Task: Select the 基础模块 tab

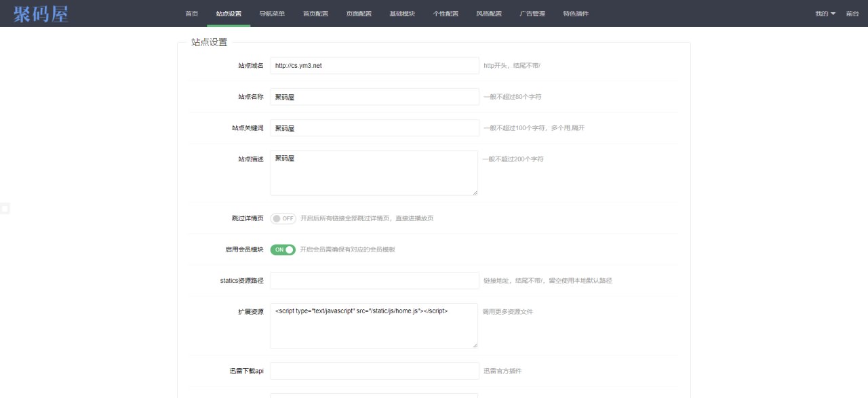Action: 402,14
